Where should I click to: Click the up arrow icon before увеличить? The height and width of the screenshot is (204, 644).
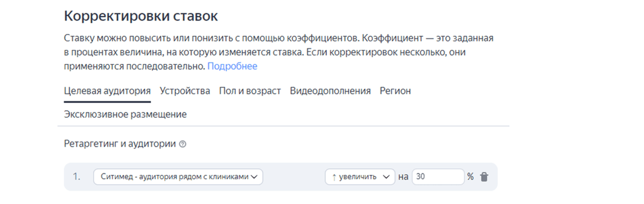coord(334,177)
